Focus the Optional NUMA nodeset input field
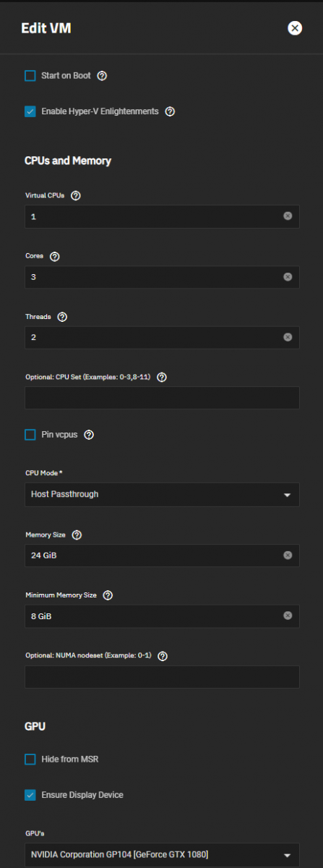The image size is (323, 868). pyautogui.click(x=162, y=676)
